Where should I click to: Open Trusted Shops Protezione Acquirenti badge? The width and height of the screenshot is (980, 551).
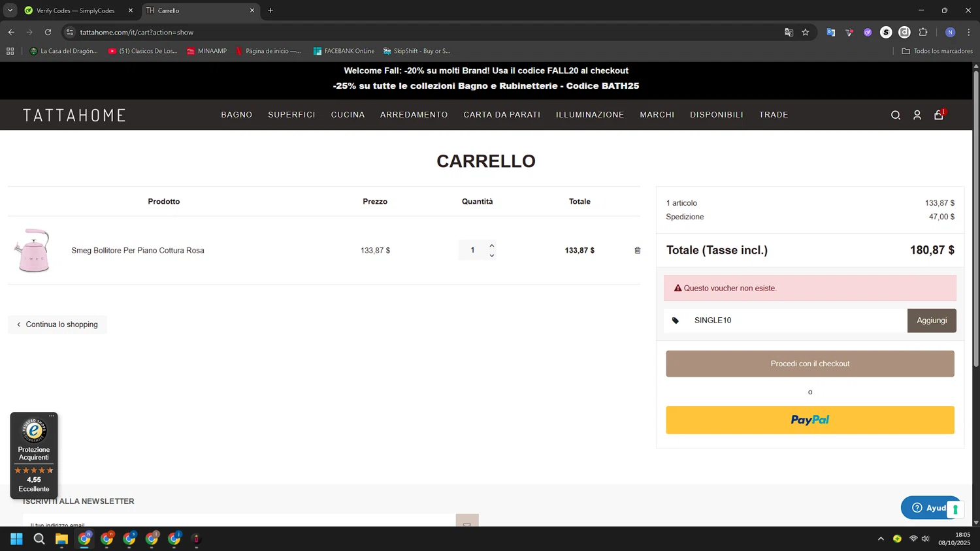point(34,456)
